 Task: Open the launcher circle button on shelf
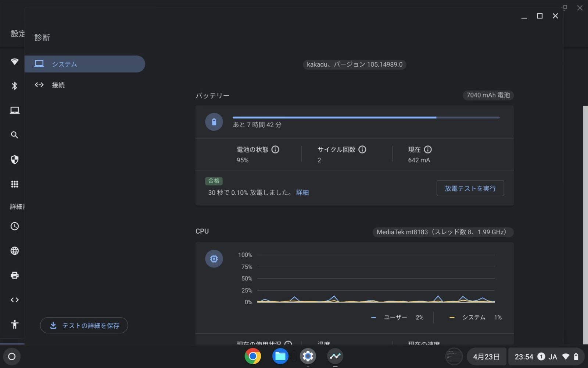(12, 356)
